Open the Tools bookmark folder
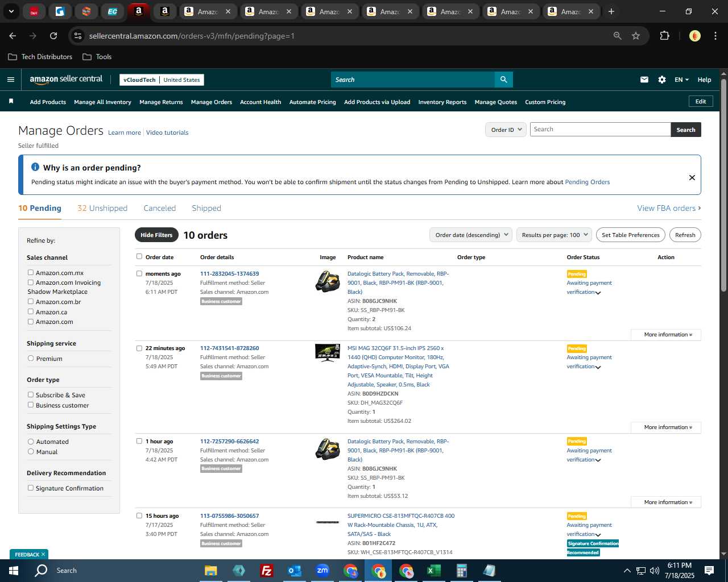Viewport: 728px width, 582px height. (97, 57)
